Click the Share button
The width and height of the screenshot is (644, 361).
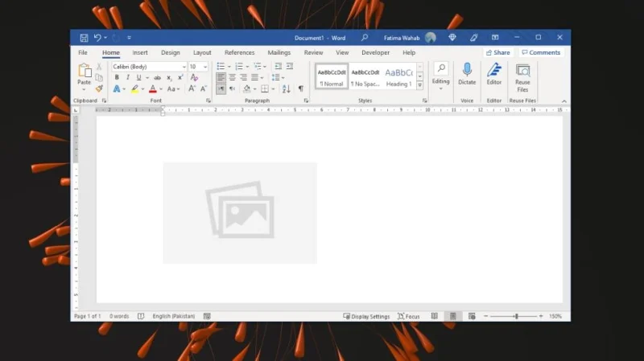pyautogui.click(x=497, y=52)
